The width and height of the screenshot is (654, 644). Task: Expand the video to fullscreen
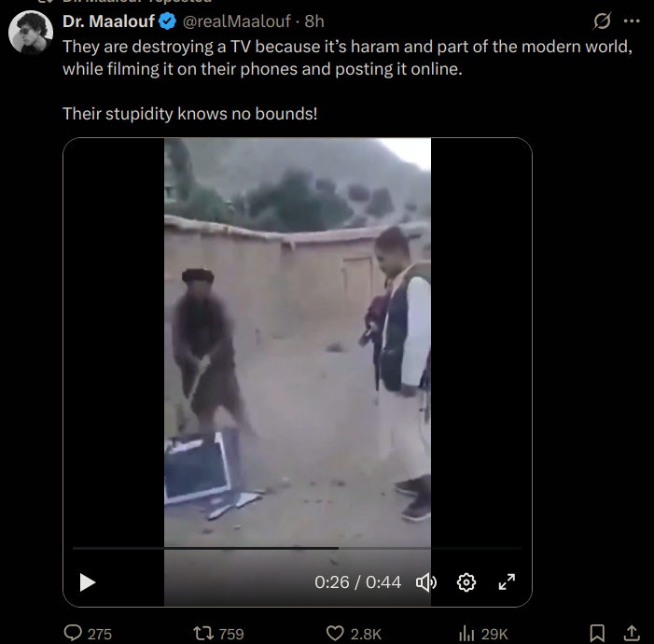507,581
